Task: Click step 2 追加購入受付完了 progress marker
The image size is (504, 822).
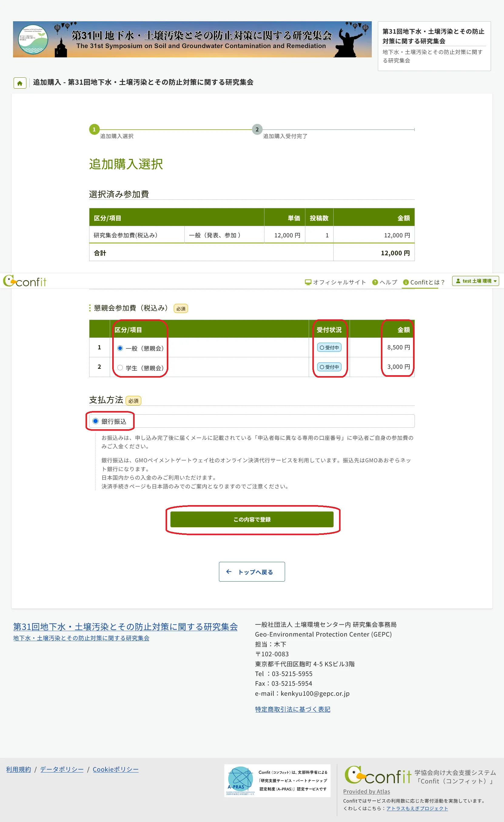Action: (x=257, y=129)
